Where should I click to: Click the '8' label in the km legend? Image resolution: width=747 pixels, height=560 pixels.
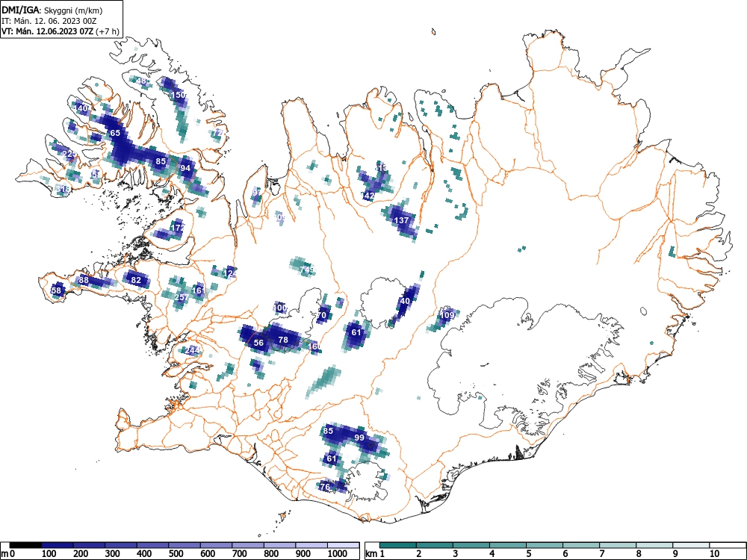click(x=639, y=553)
